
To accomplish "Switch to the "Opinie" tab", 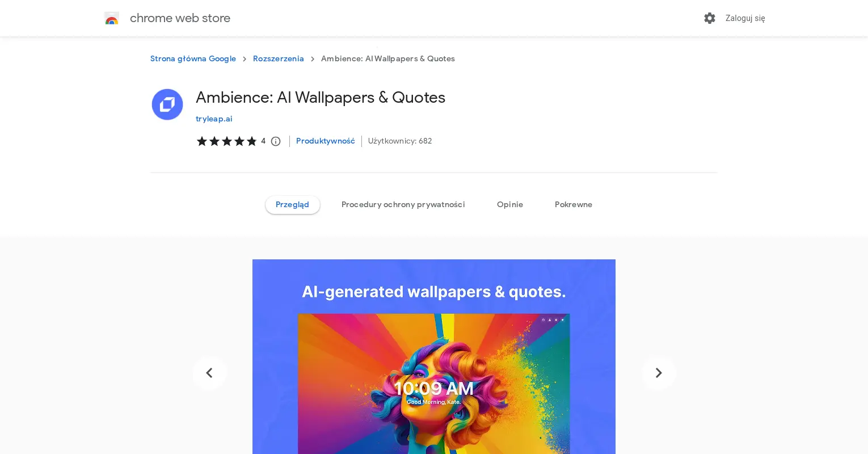I will 510,205.
